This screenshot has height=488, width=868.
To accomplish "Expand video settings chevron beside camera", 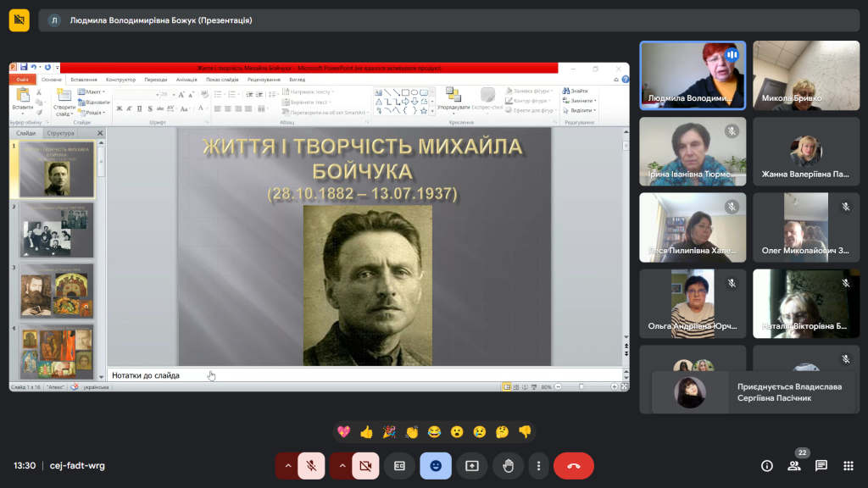I will coord(342,465).
